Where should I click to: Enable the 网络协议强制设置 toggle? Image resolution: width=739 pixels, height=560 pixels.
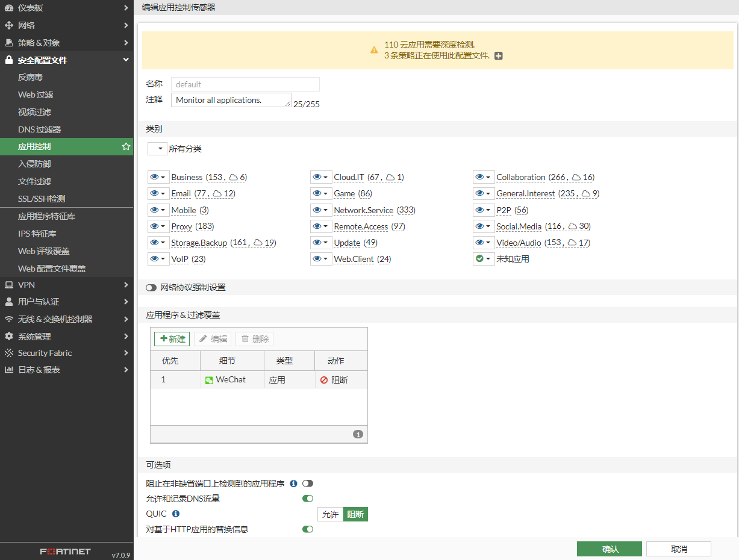click(x=151, y=288)
